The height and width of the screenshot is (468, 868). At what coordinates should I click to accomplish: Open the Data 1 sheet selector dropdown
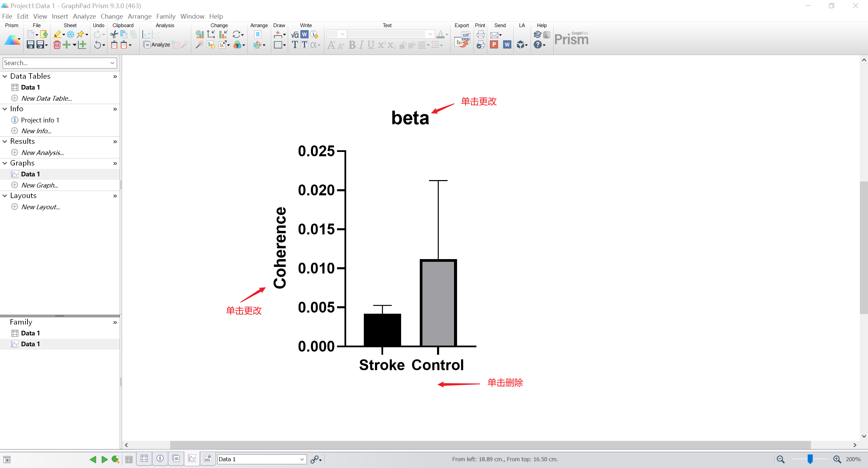[x=302, y=459]
